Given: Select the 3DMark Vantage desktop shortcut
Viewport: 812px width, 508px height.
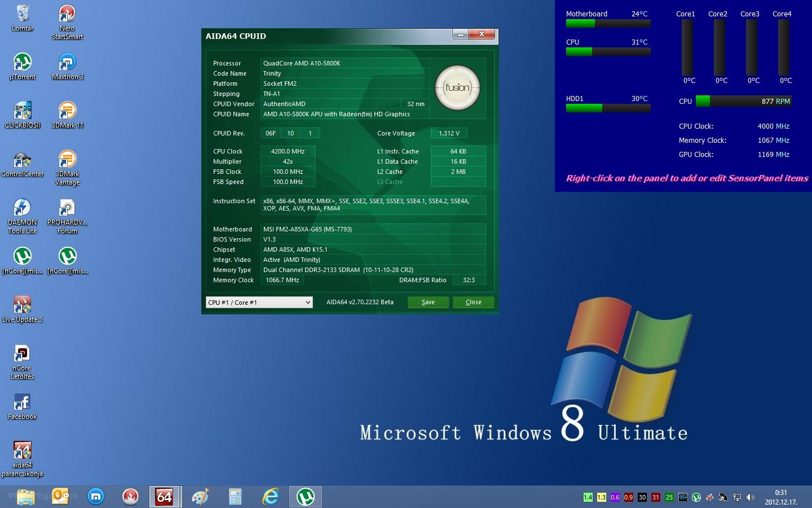Looking at the screenshot, I should click(67, 168).
